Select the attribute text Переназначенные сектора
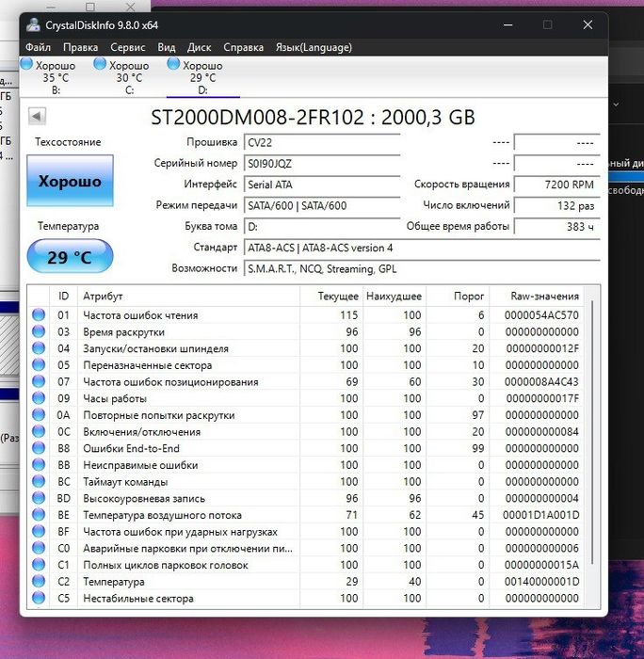 pyautogui.click(x=148, y=365)
